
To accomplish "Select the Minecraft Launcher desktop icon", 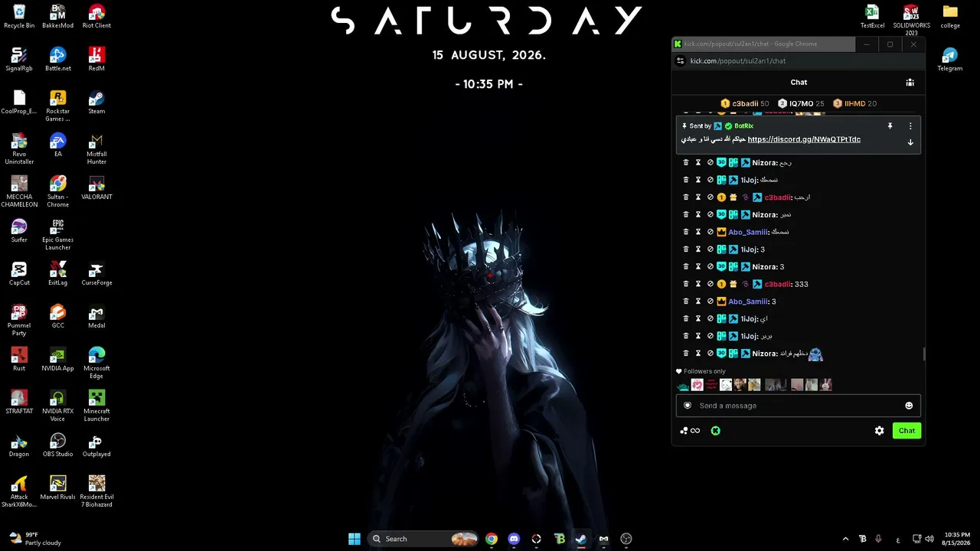I will [x=96, y=407].
